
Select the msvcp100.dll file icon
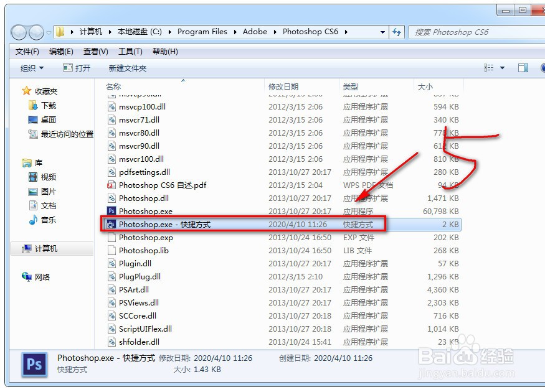coord(111,106)
